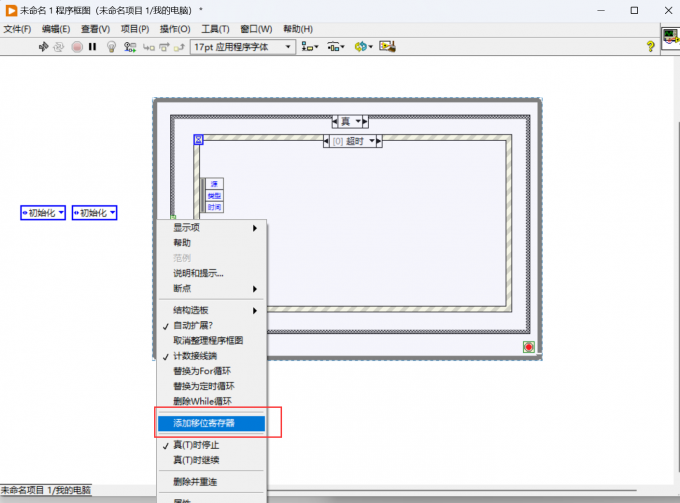Click the 未命名项目 1/我的电脑 status label
Viewport: 680px width, 503px height.
click(46, 490)
